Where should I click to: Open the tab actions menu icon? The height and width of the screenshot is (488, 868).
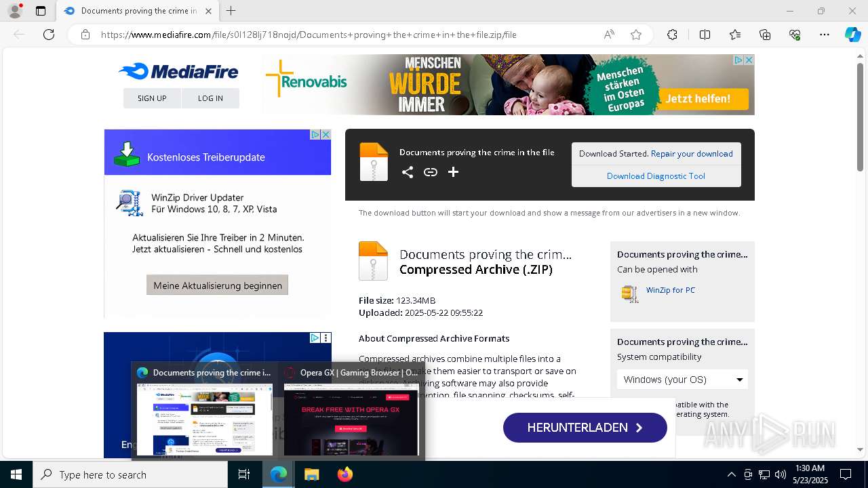(41, 11)
